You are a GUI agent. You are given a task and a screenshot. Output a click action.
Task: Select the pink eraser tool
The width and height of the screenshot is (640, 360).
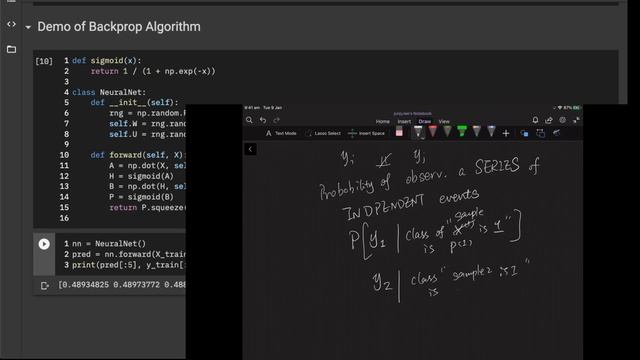click(399, 132)
